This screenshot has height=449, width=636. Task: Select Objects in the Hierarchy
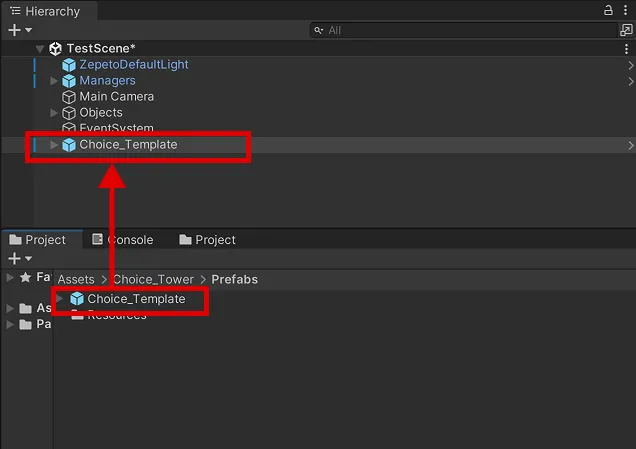pos(101,112)
